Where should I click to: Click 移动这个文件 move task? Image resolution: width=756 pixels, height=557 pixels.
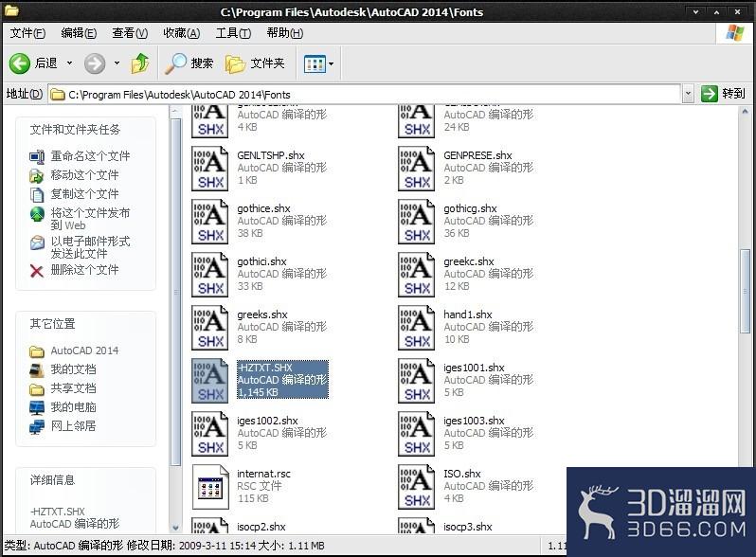(x=84, y=174)
